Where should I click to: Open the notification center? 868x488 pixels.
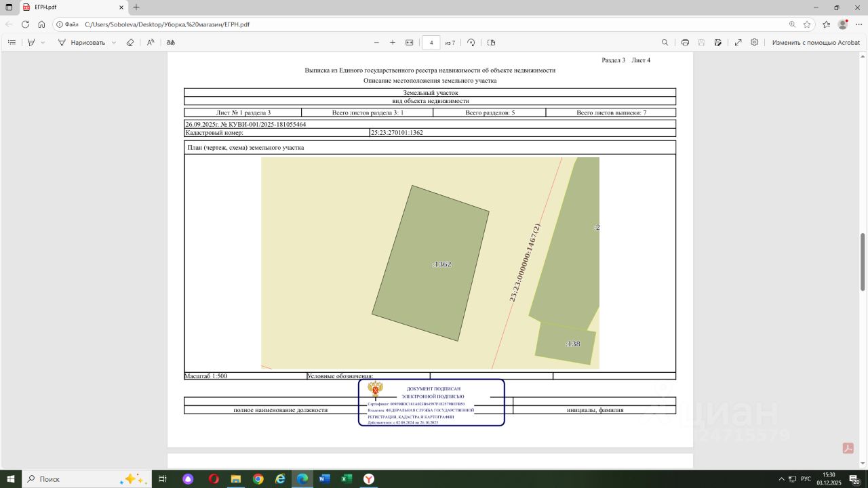[855, 479]
